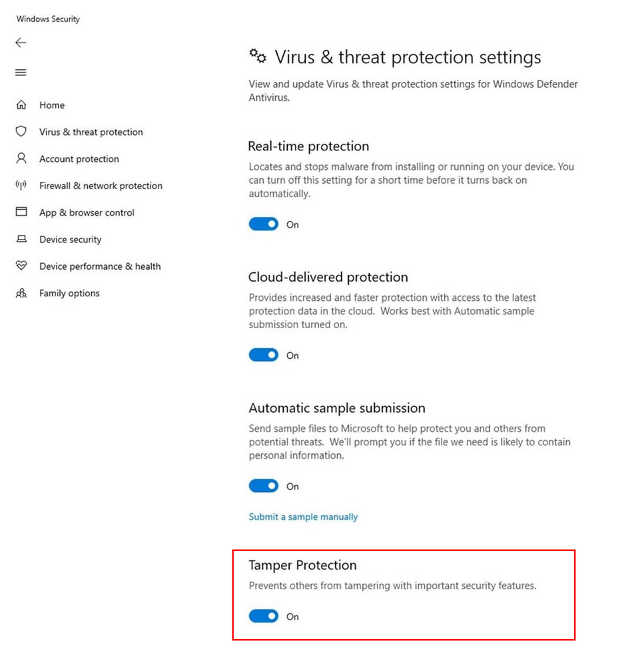The width and height of the screenshot is (644, 665).
Task: Click the Family options people icon
Action: coord(21,293)
